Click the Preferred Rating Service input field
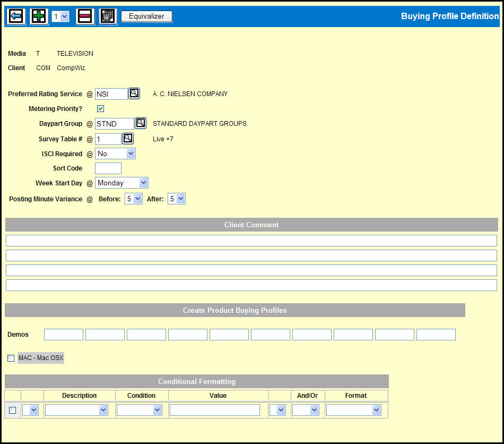This screenshot has width=504, height=444. [x=111, y=94]
